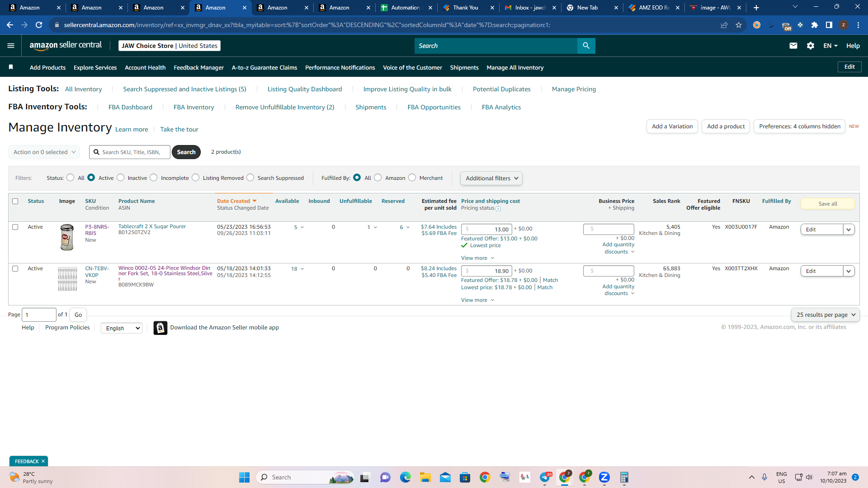
Task: Open the Edit dropdown arrow for Winco Fork Set
Action: click(x=849, y=271)
